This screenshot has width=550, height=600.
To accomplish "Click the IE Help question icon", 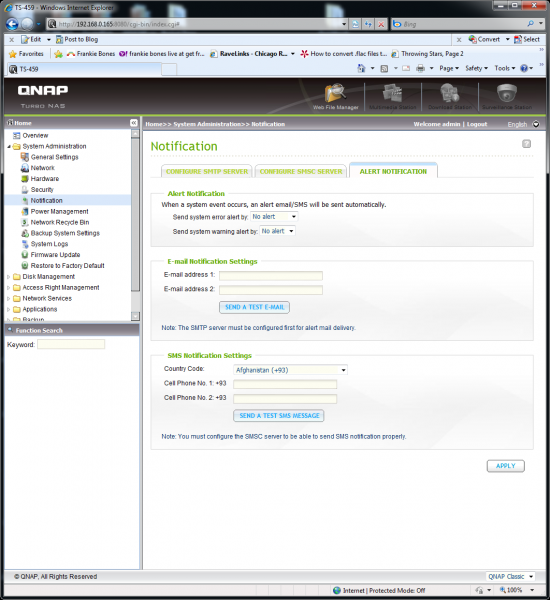I will (524, 68).
